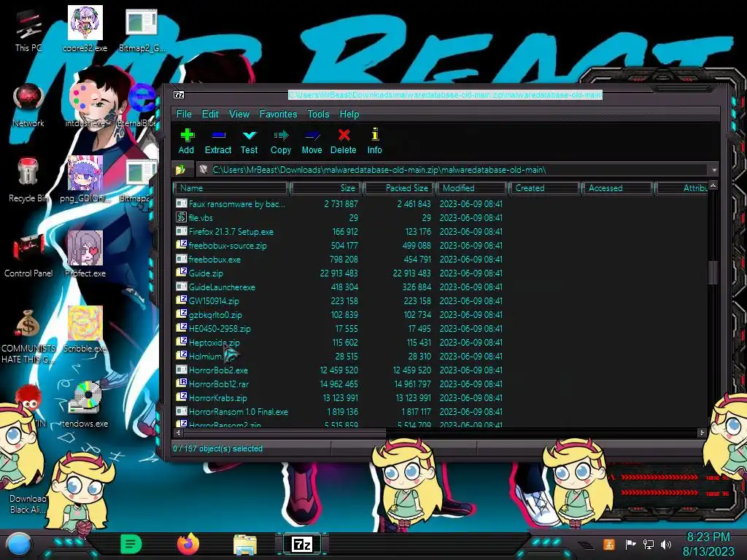
Task: Click into the address path field
Action: 452,170
